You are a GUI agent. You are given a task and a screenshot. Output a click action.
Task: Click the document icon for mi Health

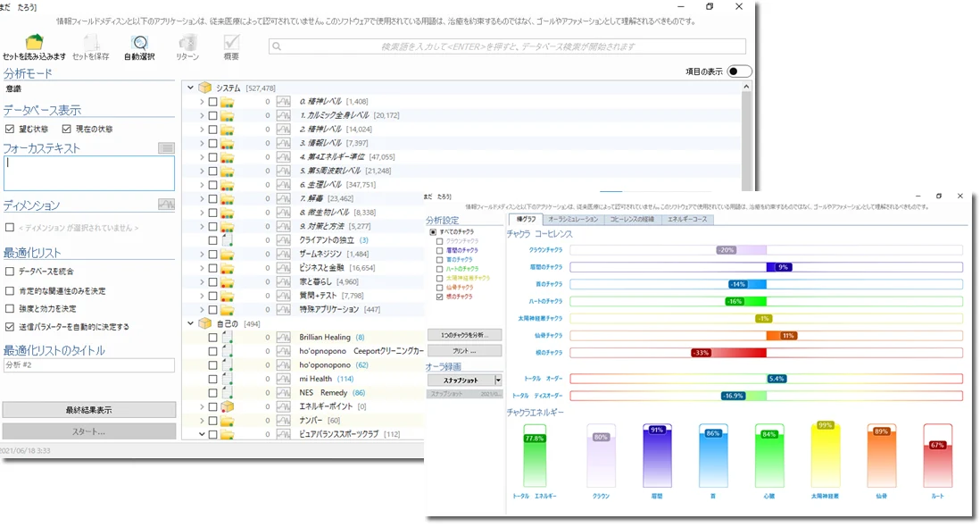pos(227,379)
